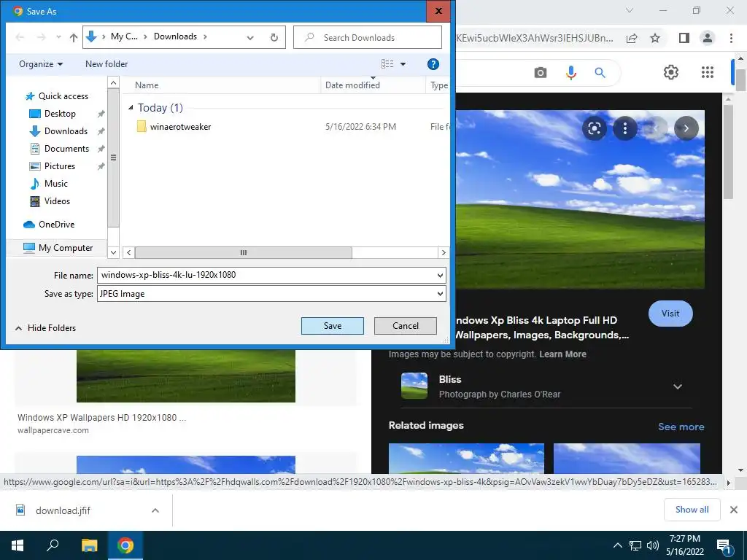Search by image with camera icon

point(541,72)
